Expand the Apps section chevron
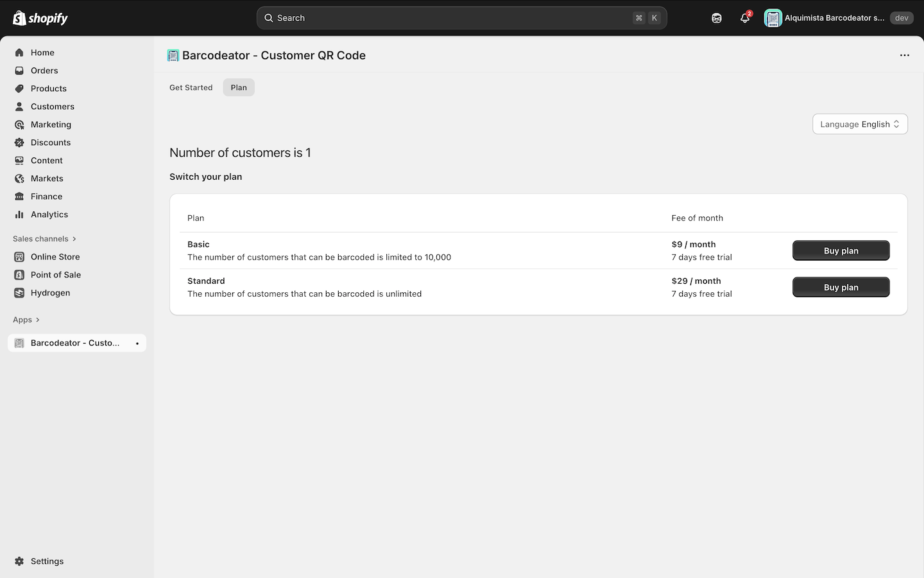 pos(38,320)
